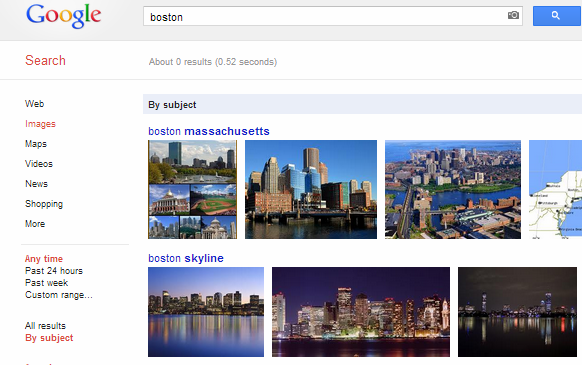Screen dimensions: 582x365
Task: Switch to Videos results
Action: tap(39, 164)
